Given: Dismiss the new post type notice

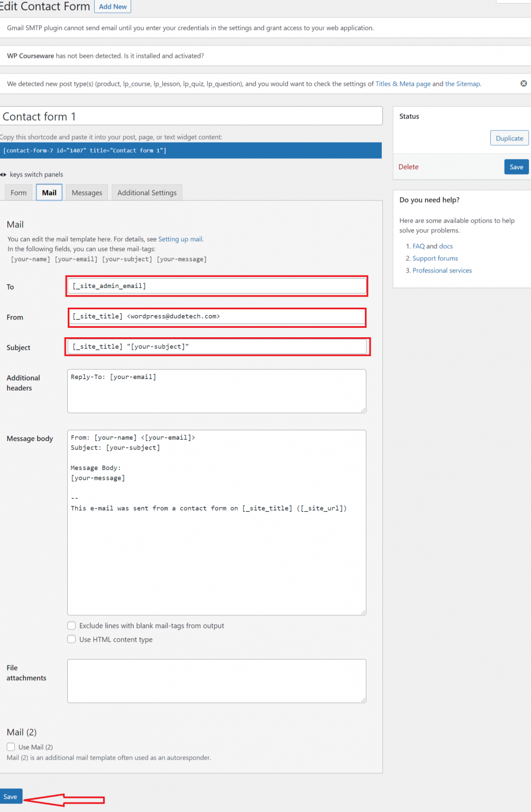Looking at the screenshot, I should coord(523,84).
